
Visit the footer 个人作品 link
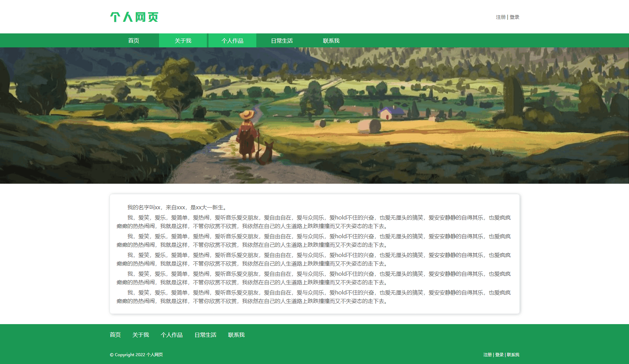tap(172, 335)
